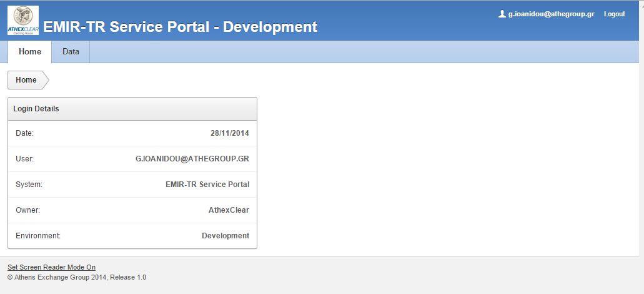
Task: Click the AthexClear owner value
Action: tap(229, 210)
